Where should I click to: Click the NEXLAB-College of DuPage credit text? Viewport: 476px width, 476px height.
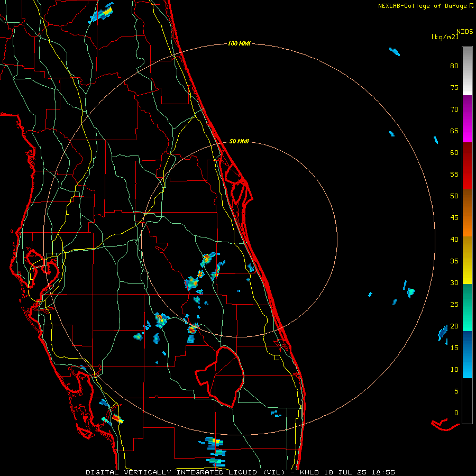click(x=423, y=6)
